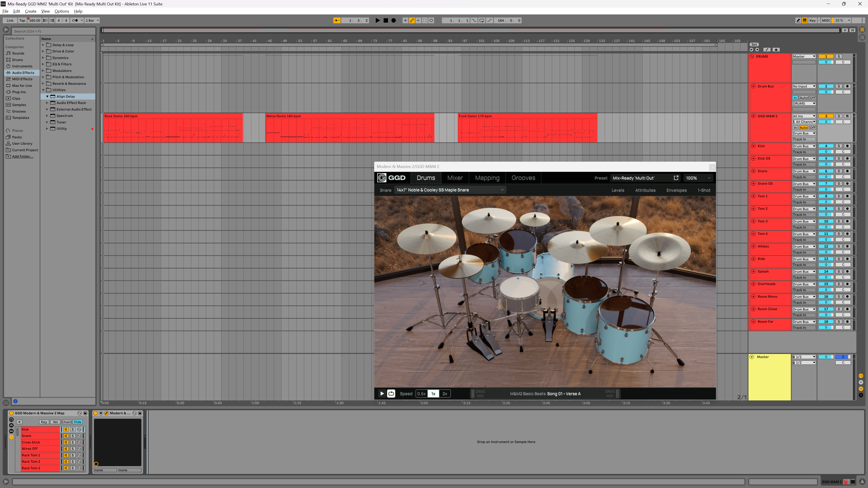Solo the Kick track

(839, 146)
